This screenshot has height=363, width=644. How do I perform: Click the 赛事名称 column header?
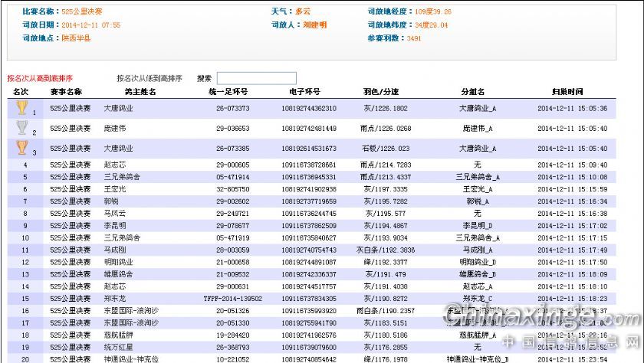click(x=66, y=92)
